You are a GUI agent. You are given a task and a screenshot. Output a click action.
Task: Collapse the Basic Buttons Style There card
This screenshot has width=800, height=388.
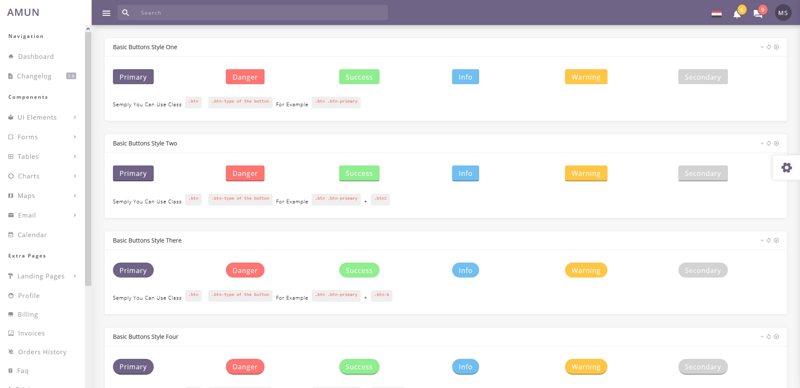coord(762,240)
